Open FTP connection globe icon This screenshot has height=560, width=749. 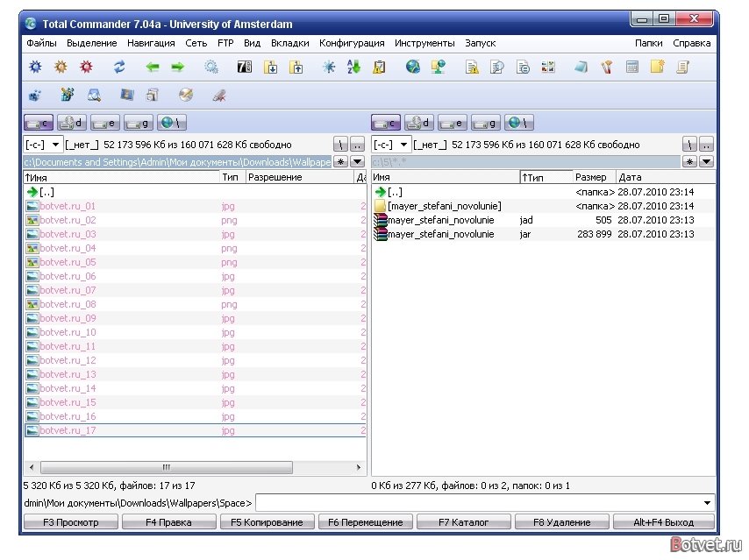click(x=413, y=67)
